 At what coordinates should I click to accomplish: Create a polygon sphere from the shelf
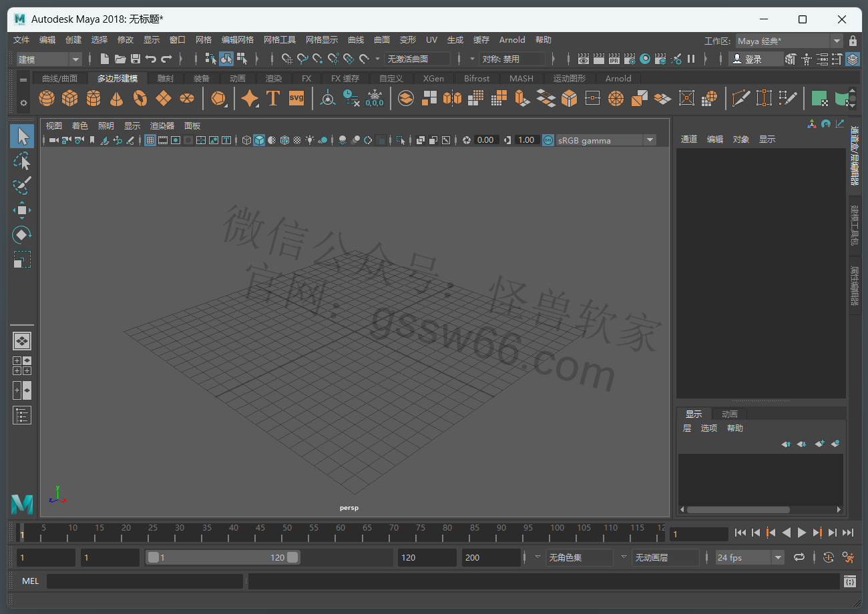[x=46, y=99]
